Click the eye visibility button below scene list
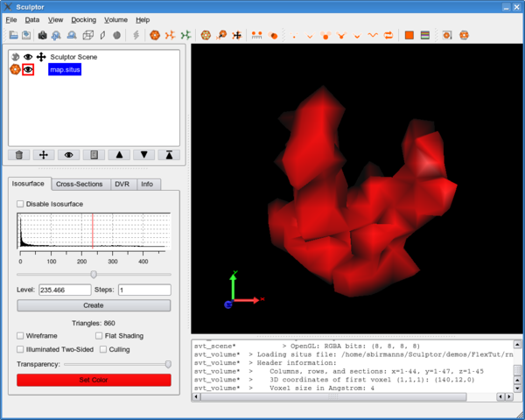 [68, 155]
